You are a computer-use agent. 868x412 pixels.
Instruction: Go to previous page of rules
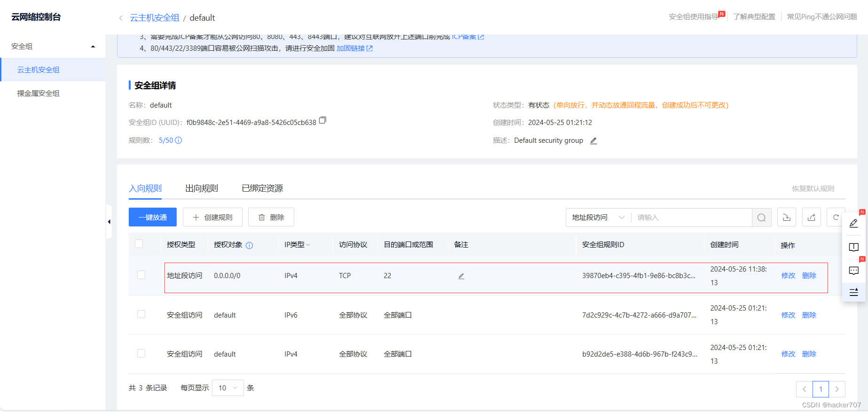(x=804, y=389)
